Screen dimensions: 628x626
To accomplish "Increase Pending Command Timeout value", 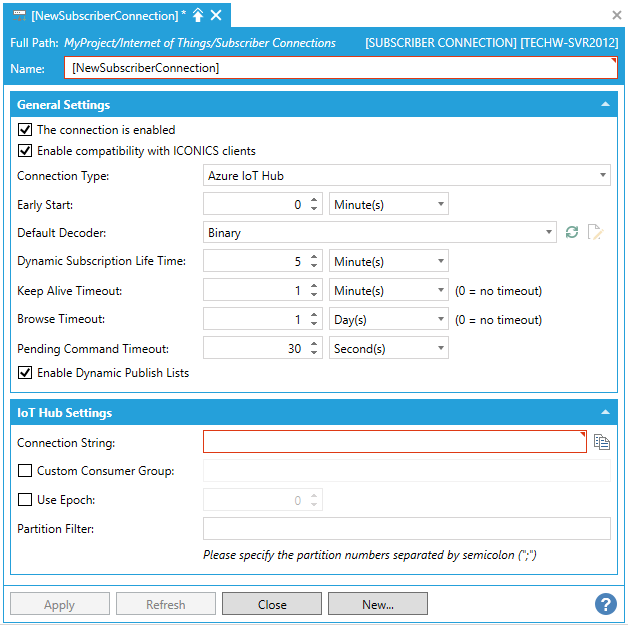I will (x=314, y=344).
